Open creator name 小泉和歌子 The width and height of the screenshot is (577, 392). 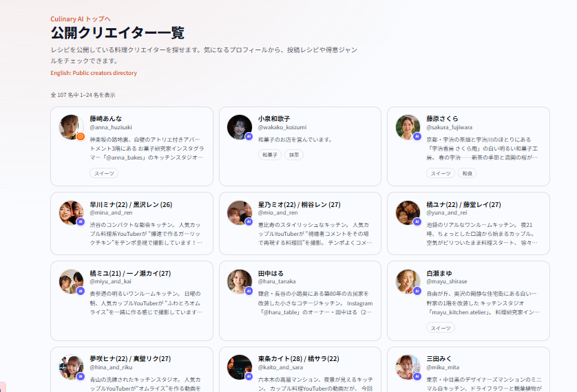(x=274, y=119)
